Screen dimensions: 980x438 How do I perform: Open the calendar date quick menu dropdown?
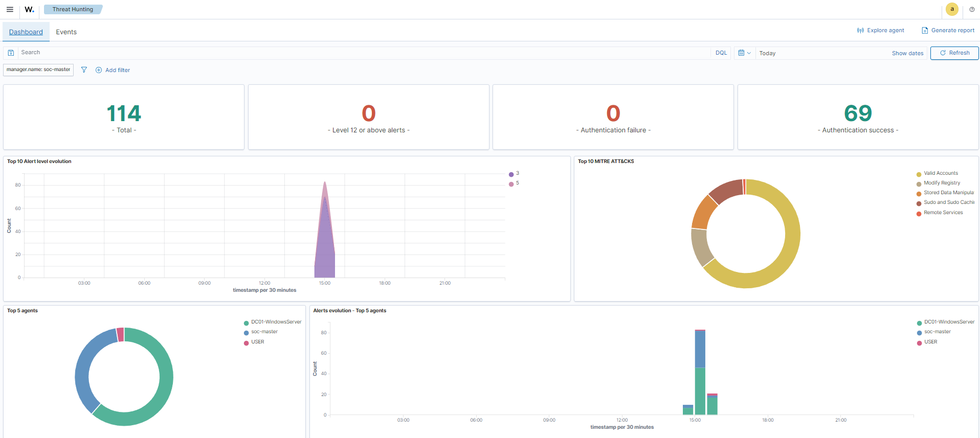744,53
